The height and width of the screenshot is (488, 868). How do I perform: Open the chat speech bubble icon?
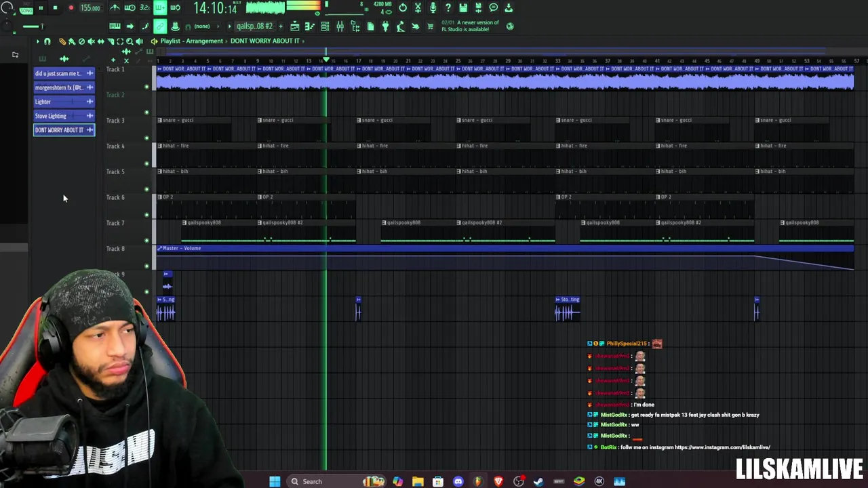(x=494, y=7)
